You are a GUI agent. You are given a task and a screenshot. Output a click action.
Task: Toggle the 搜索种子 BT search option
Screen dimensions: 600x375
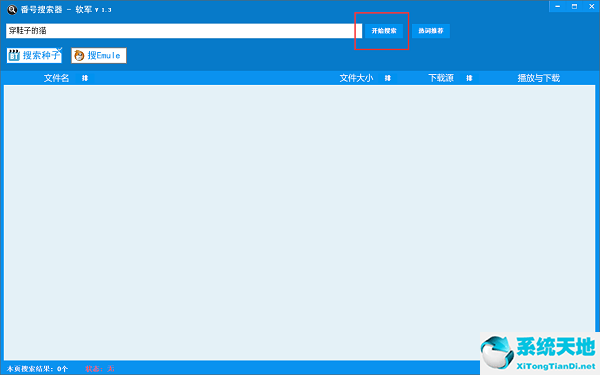(x=34, y=55)
